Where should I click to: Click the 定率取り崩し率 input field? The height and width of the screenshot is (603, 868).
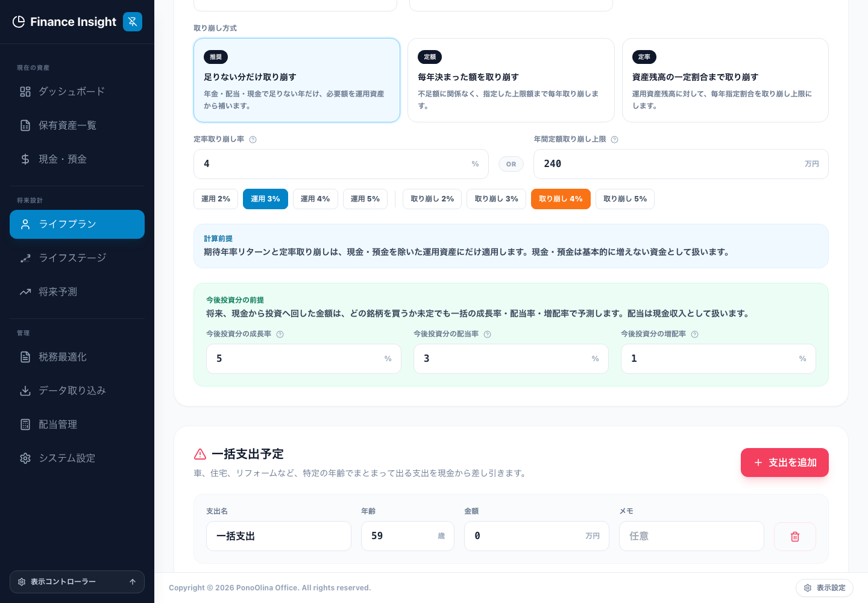coord(341,164)
